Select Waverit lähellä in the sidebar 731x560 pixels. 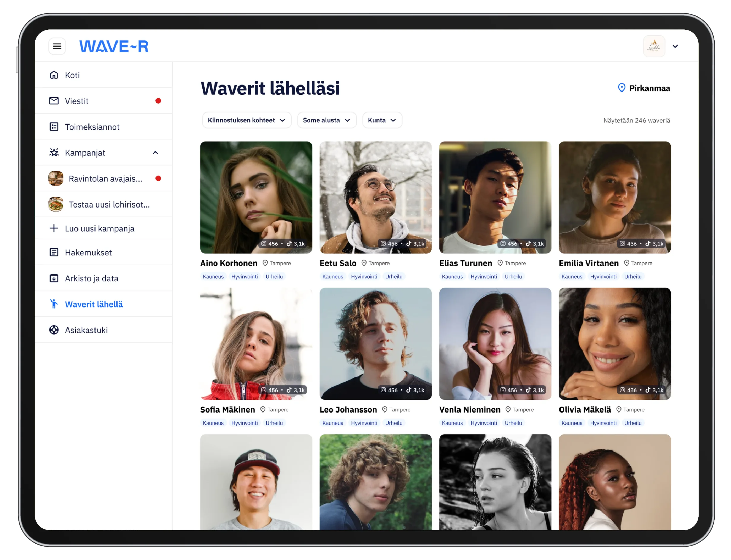pyautogui.click(x=104, y=304)
